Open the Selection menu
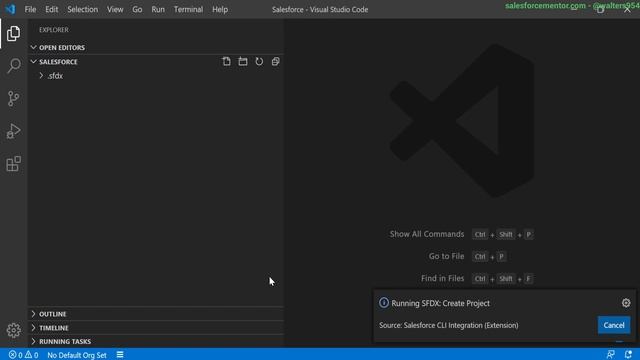Screen dimensions: 640x360 (x=82, y=9)
